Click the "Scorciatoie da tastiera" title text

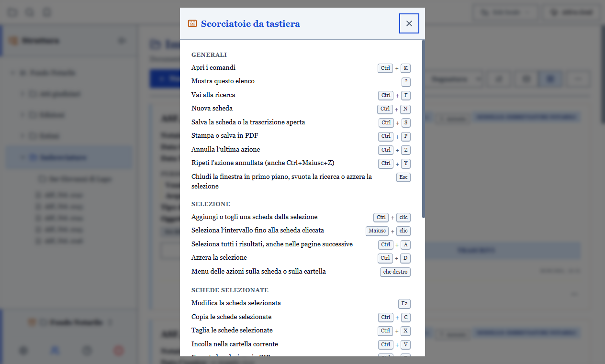tap(250, 23)
